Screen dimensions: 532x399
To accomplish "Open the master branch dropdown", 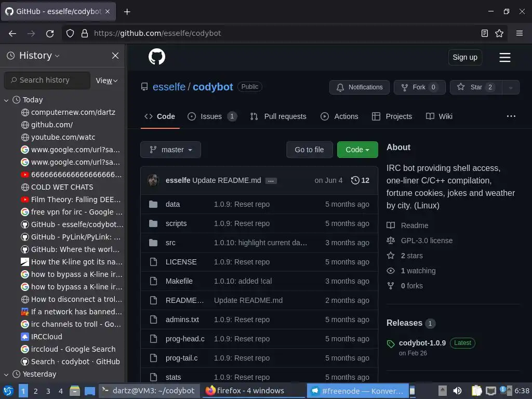I will (x=170, y=150).
